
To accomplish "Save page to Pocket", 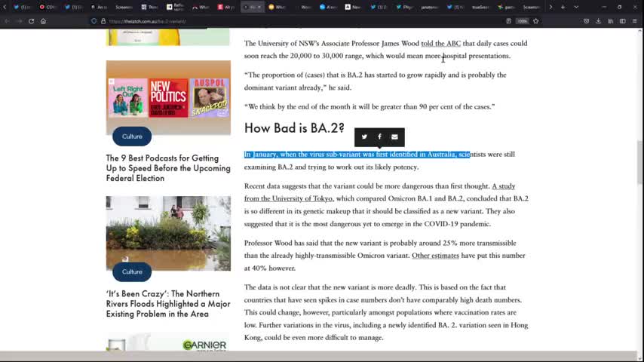I will 587,21.
